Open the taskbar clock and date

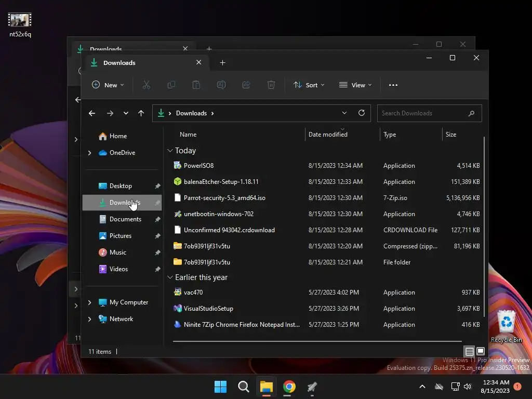click(x=495, y=387)
